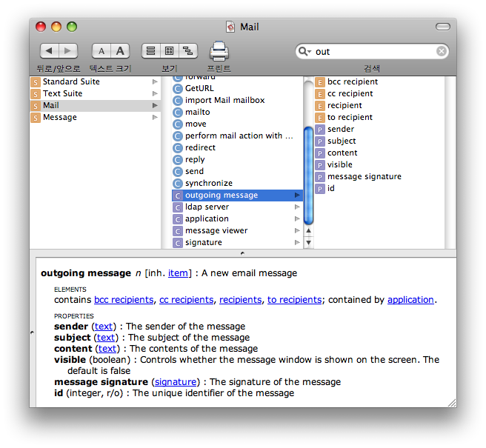Image resolution: width=486 pixels, height=448 pixels.
Task: Expand arrow beside signature class
Action: 297,242
